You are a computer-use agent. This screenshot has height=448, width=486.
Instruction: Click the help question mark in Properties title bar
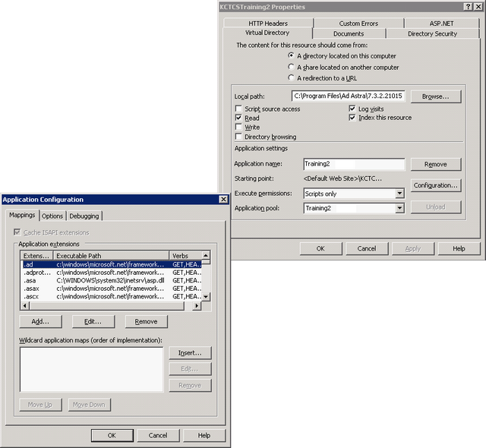coord(467,7)
